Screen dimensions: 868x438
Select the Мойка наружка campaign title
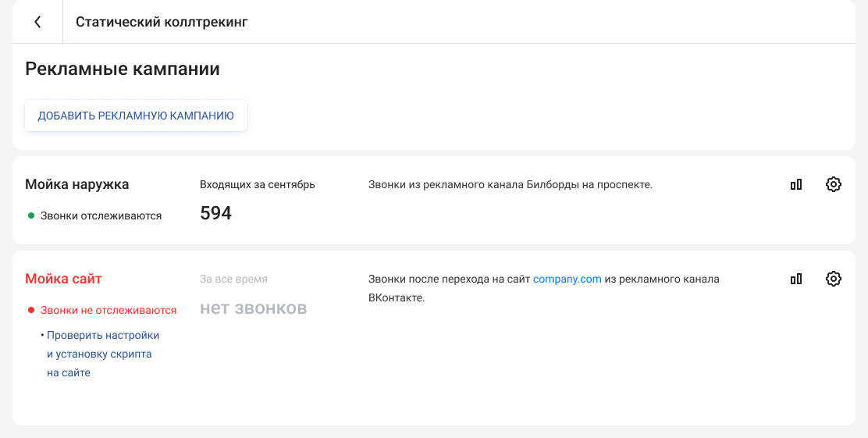click(77, 184)
